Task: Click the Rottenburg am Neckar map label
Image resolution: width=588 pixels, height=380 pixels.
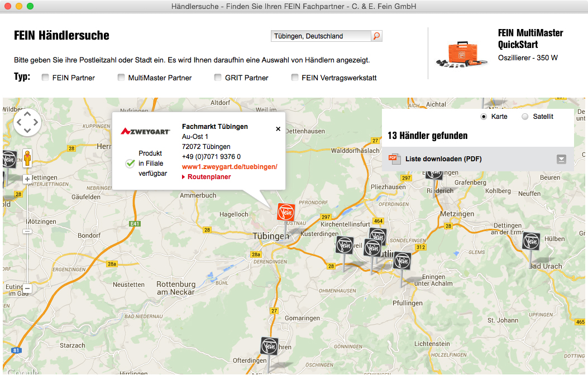Action: click(175, 288)
